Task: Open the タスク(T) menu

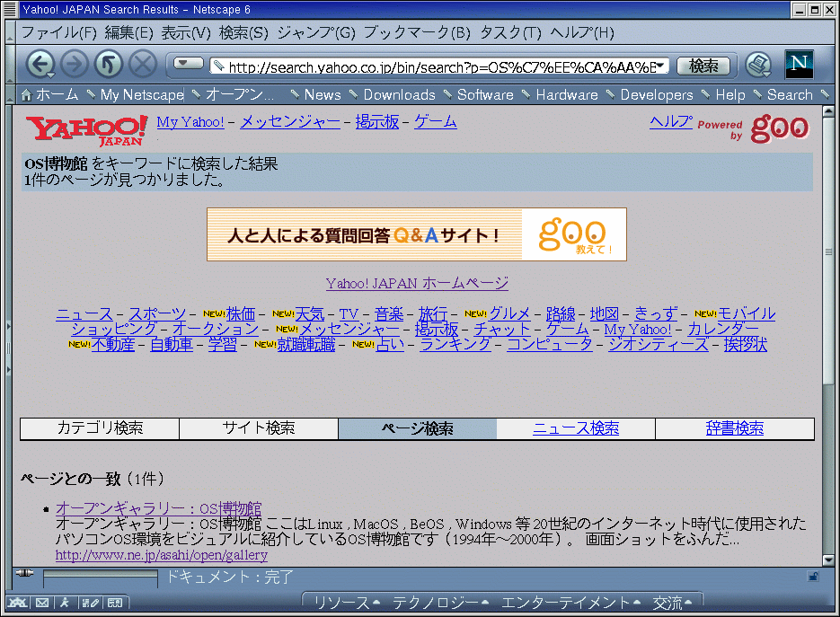Action: tap(510, 32)
